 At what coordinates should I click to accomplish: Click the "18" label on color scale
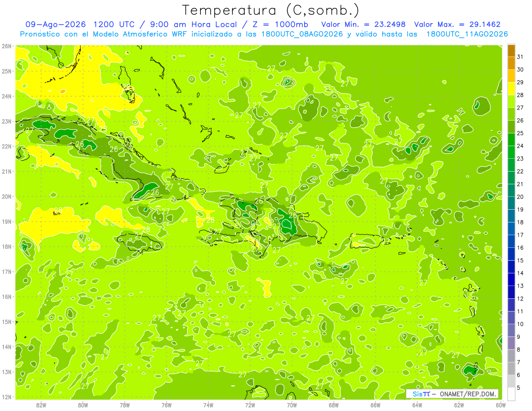[x=520, y=222]
